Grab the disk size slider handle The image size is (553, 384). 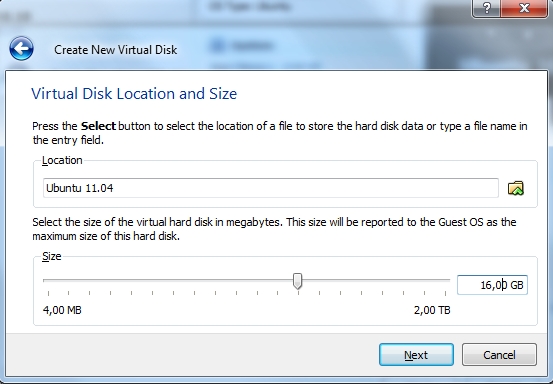[x=298, y=281]
